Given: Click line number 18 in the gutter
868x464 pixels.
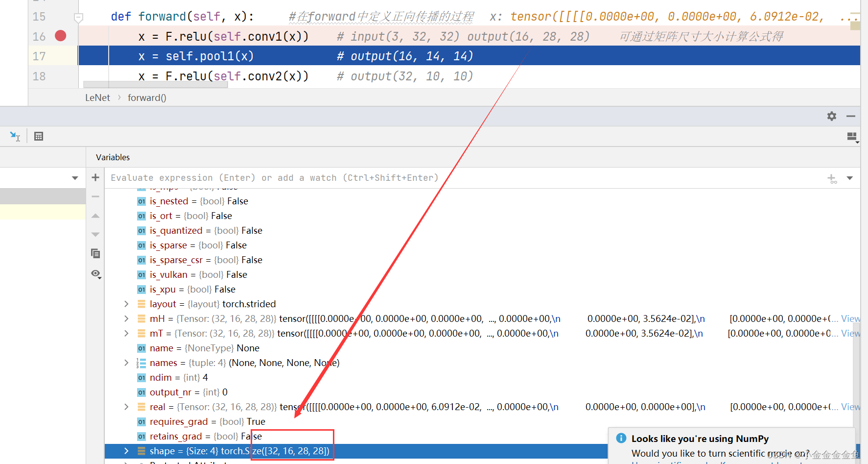Looking at the screenshot, I should click(x=39, y=76).
